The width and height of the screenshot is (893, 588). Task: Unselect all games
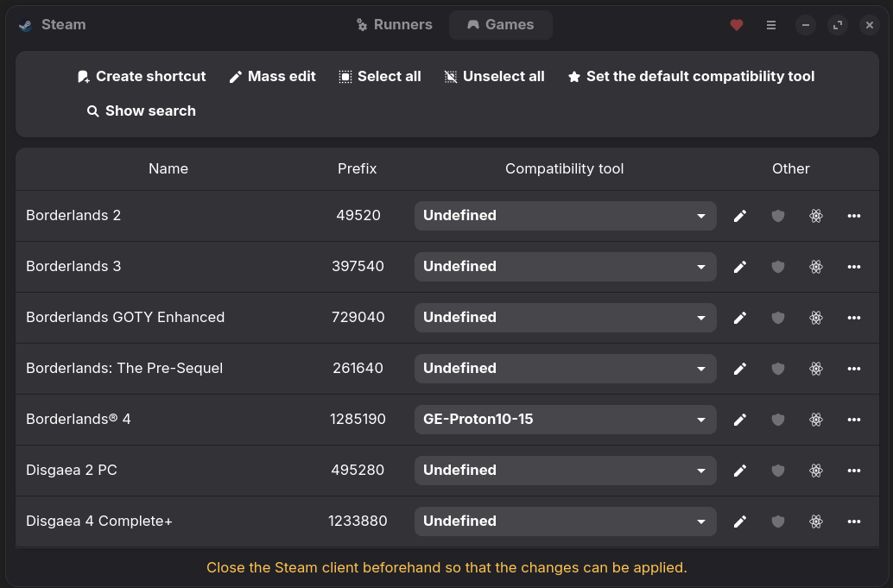click(494, 77)
